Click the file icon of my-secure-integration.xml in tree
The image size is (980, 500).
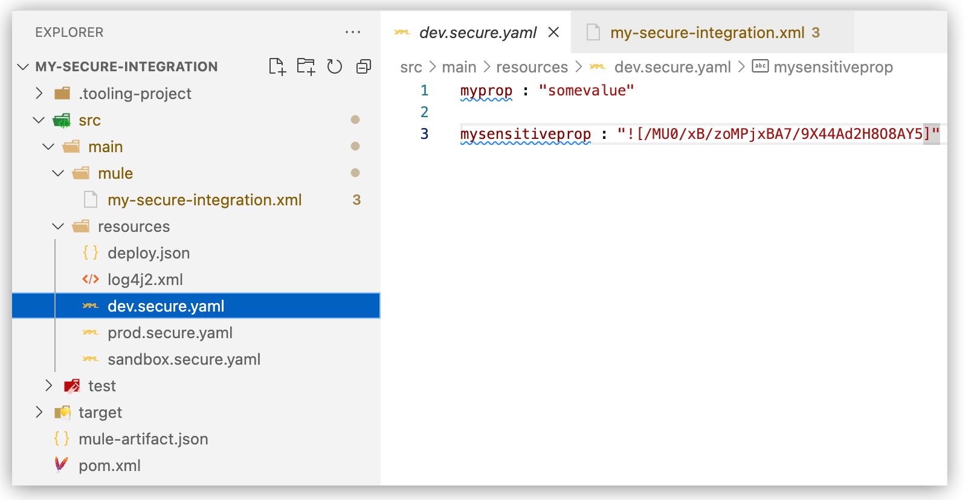(91, 199)
